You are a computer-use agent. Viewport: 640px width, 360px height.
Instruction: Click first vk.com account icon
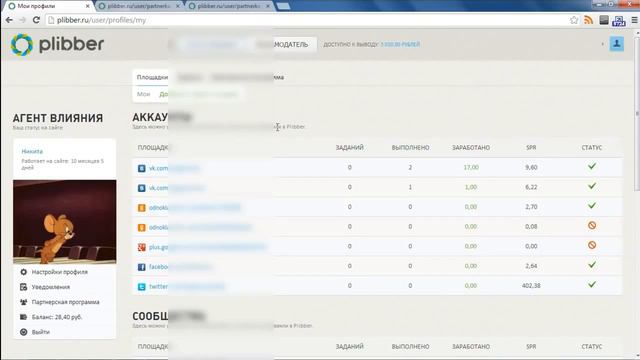click(x=142, y=168)
